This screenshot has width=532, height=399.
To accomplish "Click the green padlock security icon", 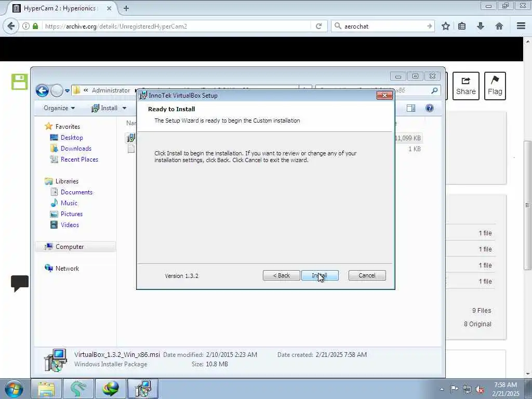I will click(35, 26).
